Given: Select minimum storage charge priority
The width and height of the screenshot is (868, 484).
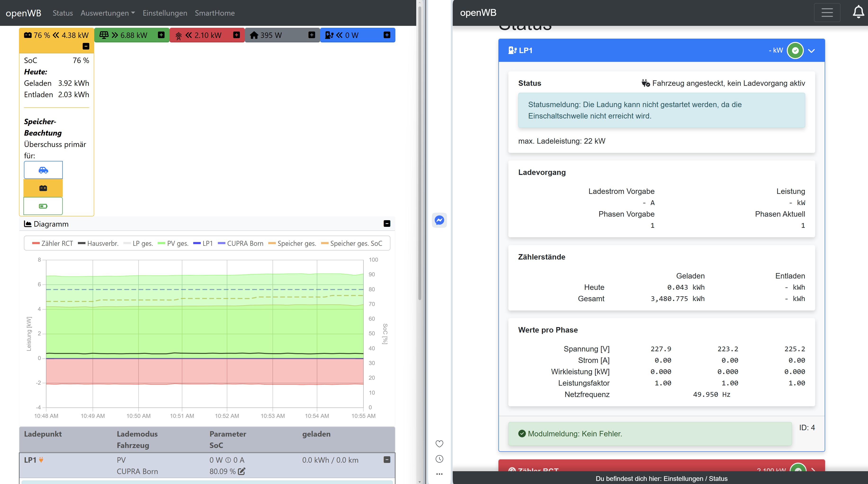Looking at the screenshot, I should [x=43, y=206].
